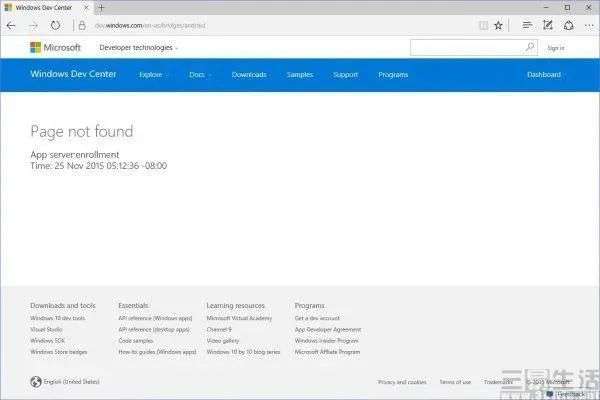The height and width of the screenshot is (400, 600).
Task: Open Windows 10 by 10 blog series link
Action: pos(243,352)
